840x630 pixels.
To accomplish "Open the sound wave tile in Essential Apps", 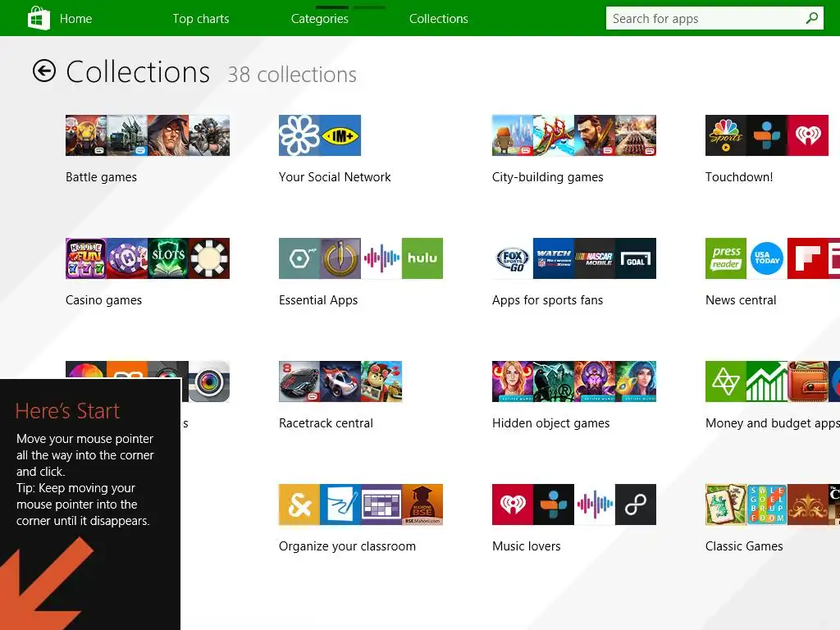I will point(381,258).
